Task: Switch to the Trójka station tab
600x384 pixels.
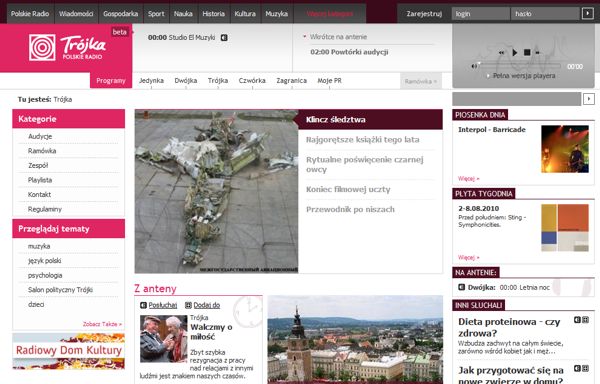Action: pyautogui.click(x=218, y=81)
